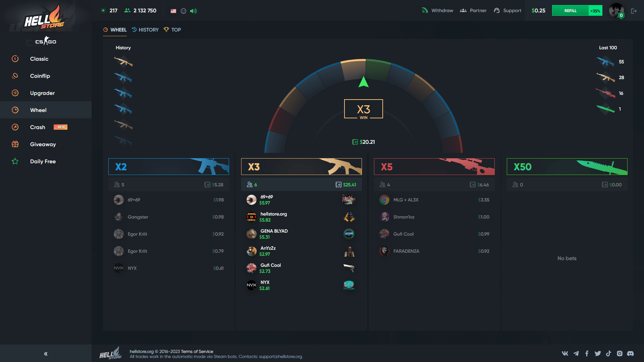Open the item beside GENA BLYAD
Viewport: 644px width, 362px height.
tap(349, 234)
